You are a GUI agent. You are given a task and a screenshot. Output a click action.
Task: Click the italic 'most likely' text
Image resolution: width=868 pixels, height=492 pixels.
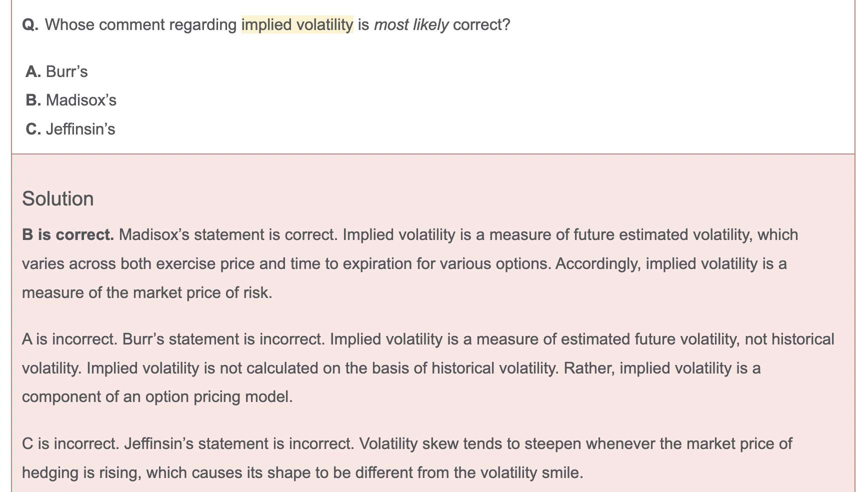click(411, 24)
